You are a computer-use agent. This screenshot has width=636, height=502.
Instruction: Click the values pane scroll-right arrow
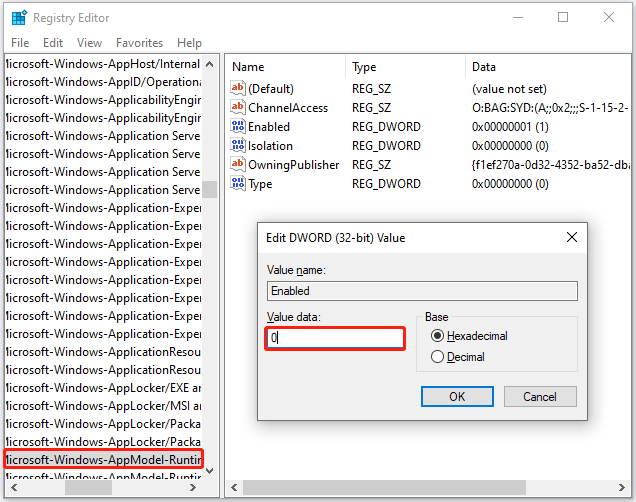[x=622, y=487]
